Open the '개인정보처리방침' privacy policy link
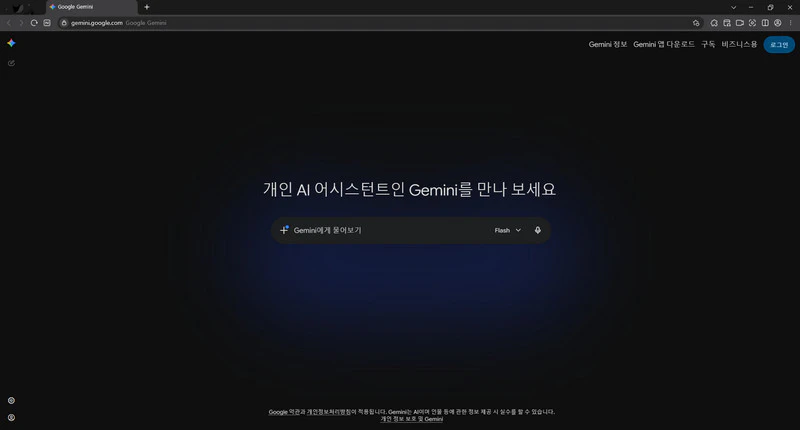The height and width of the screenshot is (430, 800). (x=329, y=412)
